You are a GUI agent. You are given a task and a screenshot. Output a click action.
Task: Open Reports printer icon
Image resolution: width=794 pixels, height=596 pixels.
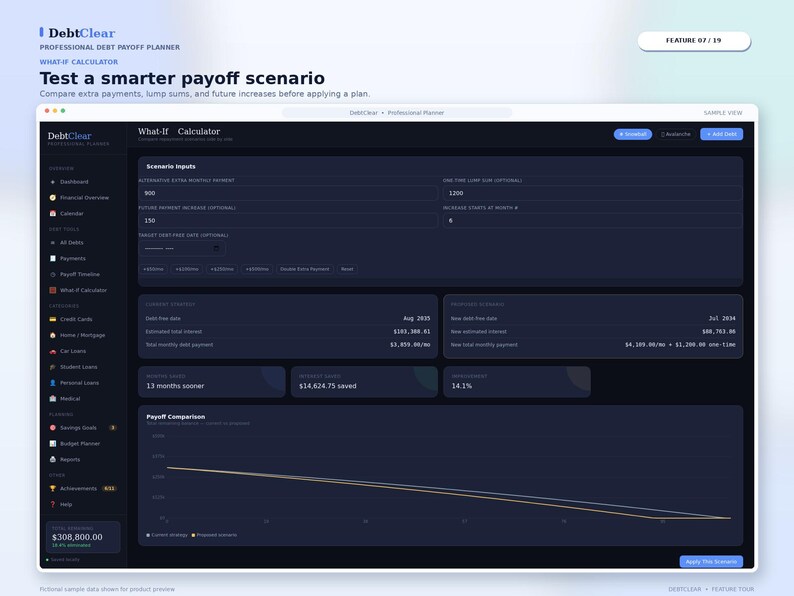pos(53,460)
